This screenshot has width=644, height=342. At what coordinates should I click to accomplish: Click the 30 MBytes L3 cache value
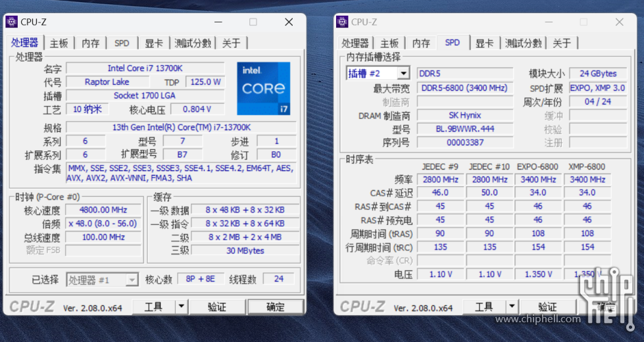coord(245,251)
